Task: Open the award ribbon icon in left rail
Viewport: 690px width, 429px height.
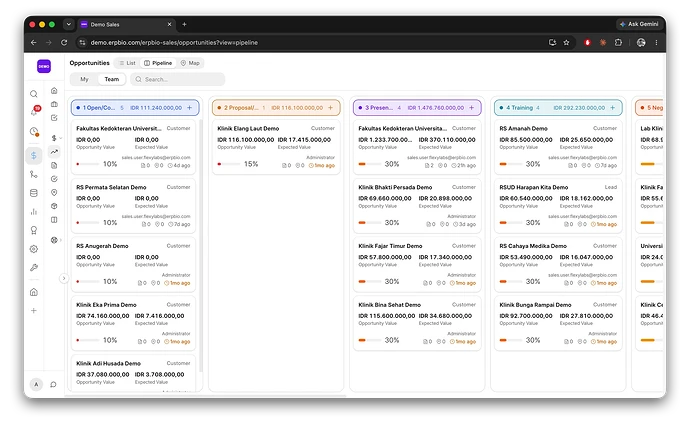Action: 33,230
